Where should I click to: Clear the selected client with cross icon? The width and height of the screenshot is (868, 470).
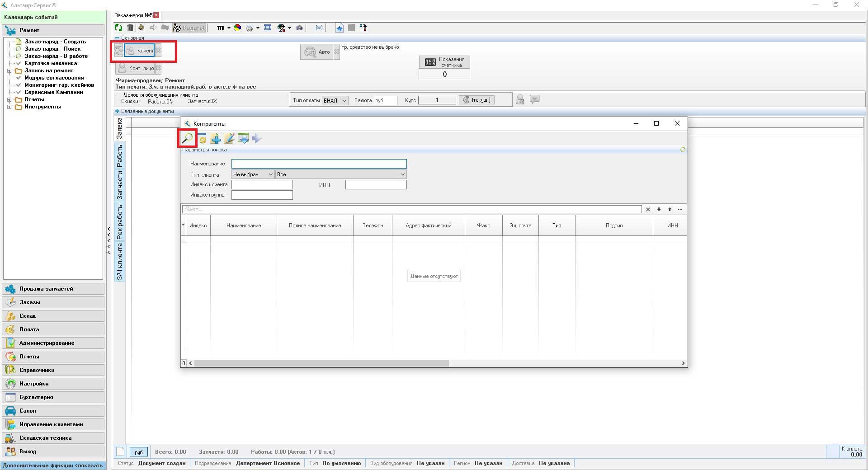[158, 50]
